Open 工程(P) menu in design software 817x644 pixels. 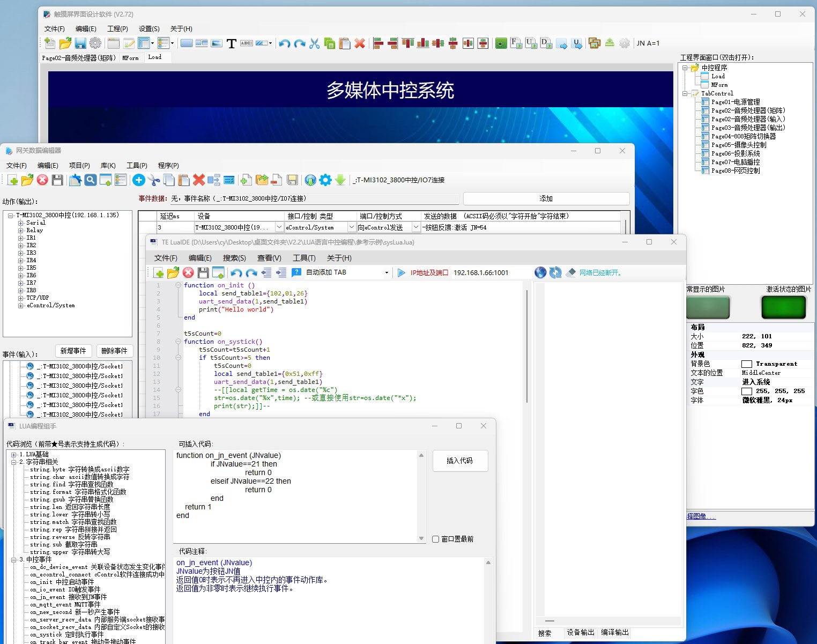coord(117,29)
